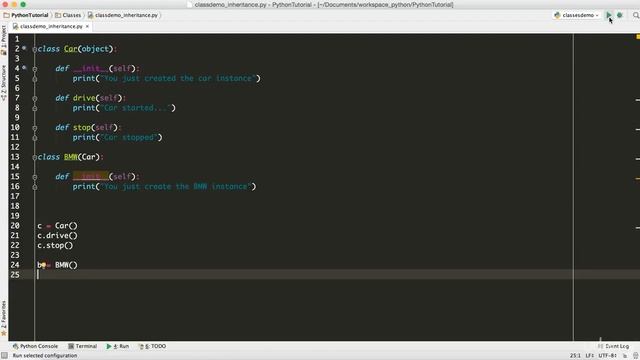Open the Python Console tool window

pos(35,346)
